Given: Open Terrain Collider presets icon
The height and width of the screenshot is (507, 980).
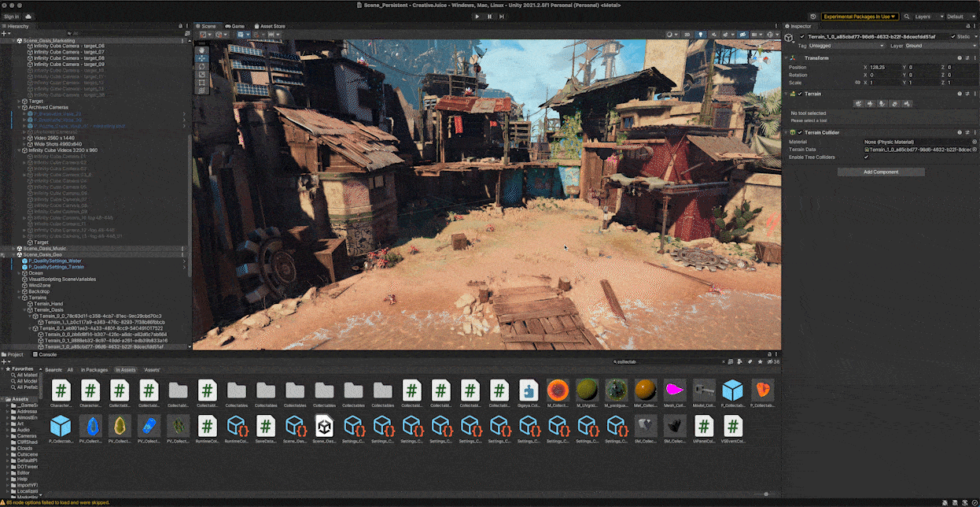Looking at the screenshot, I should (x=967, y=132).
